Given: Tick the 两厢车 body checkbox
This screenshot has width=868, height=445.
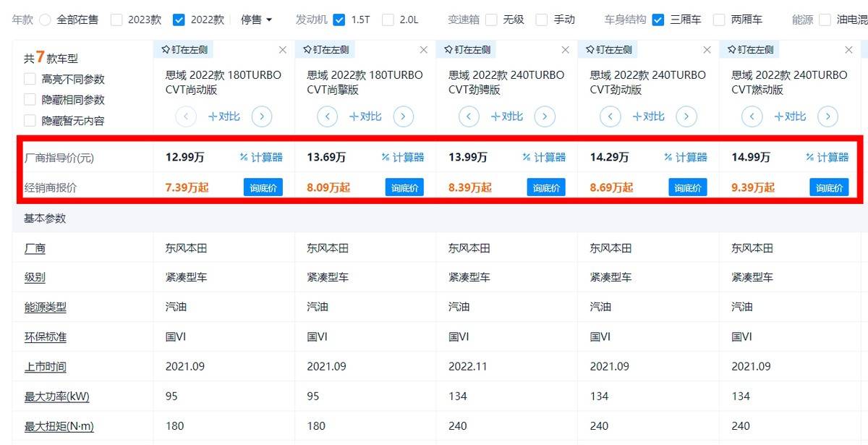Looking at the screenshot, I should click(719, 20).
